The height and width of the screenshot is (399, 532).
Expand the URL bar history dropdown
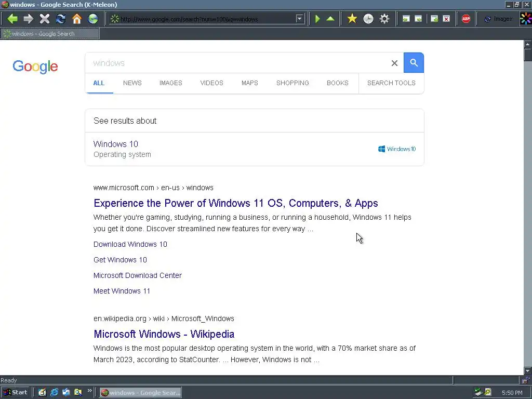point(299,19)
